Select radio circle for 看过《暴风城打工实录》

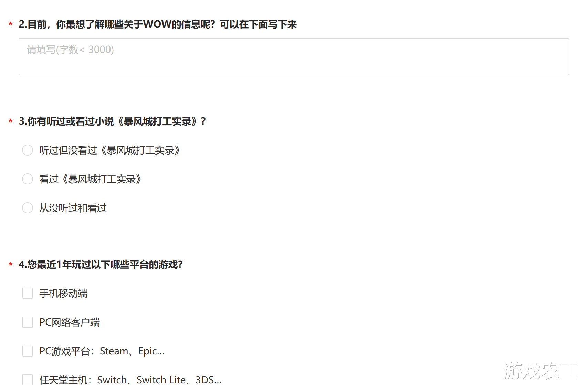(28, 179)
